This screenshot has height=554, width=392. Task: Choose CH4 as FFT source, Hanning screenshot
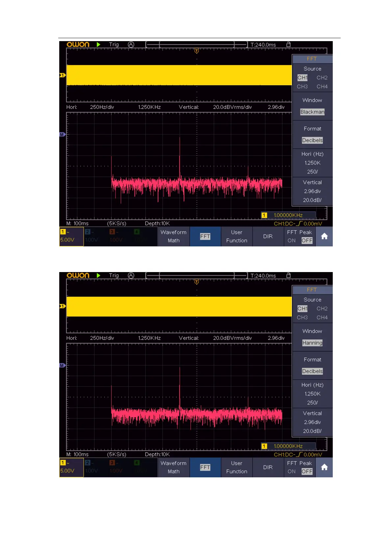tap(322, 317)
